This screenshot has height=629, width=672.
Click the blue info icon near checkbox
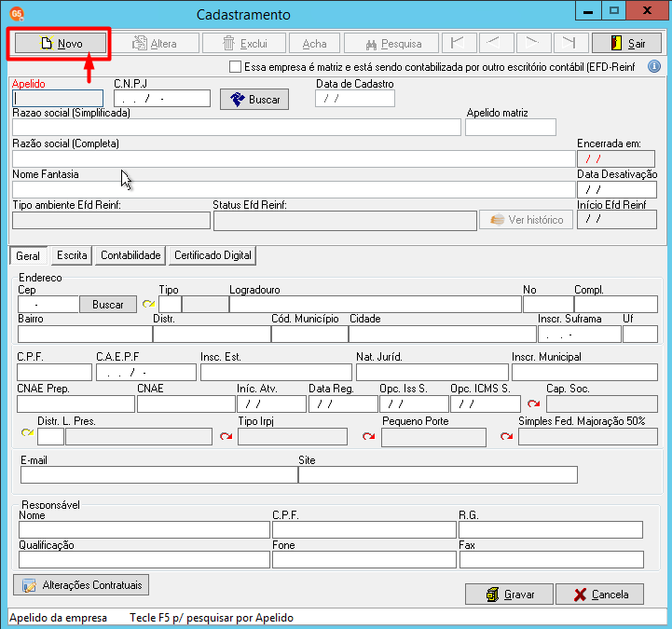(653, 66)
